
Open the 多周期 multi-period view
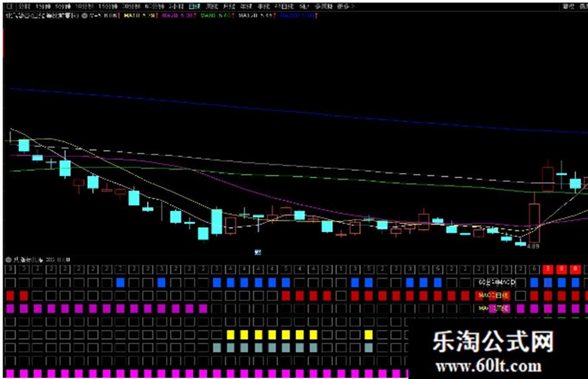(x=324, y=6)
